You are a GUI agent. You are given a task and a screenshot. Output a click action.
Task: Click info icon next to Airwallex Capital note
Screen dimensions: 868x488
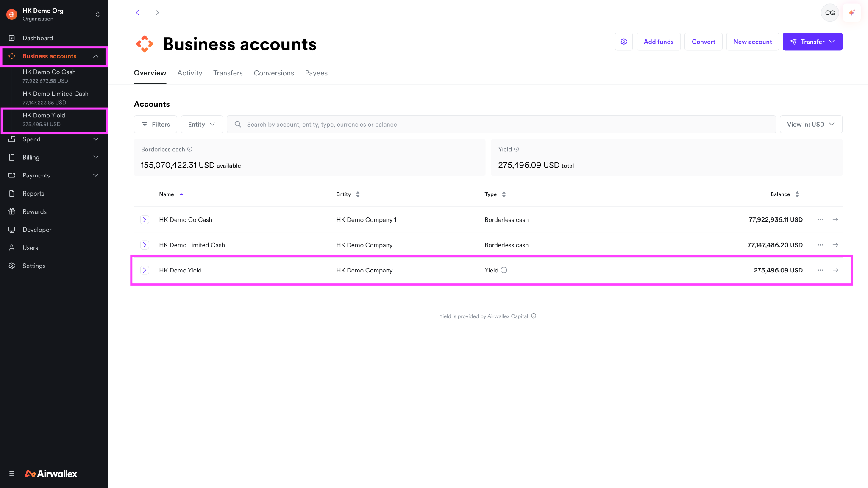[534, 316]
